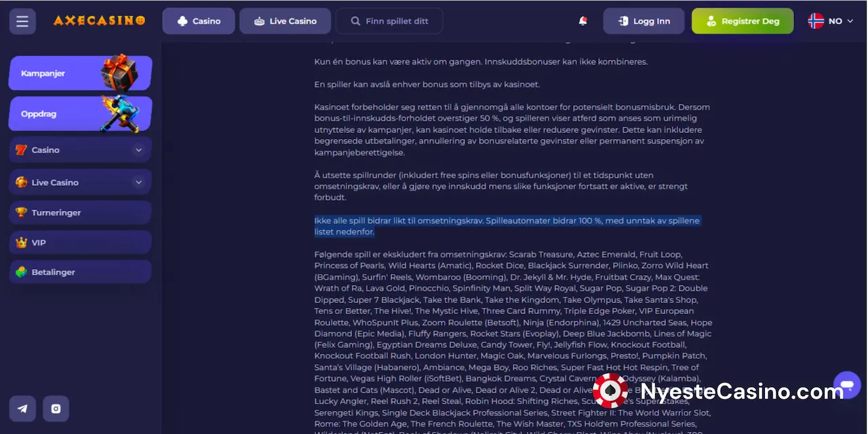Image resolution: width=868 pixels, height=434 pixels.
Task: Select Live Casino in sidebar menu
Action: [x=80, y=182]
